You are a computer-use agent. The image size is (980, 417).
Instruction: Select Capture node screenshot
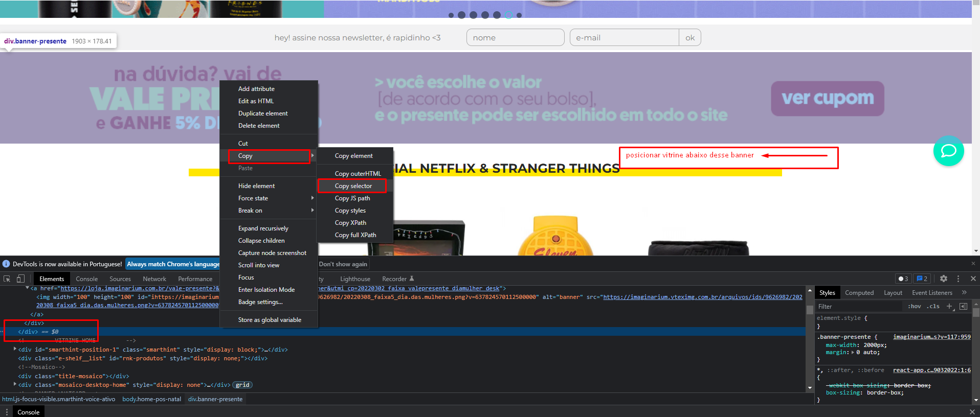tap(269, 253)
